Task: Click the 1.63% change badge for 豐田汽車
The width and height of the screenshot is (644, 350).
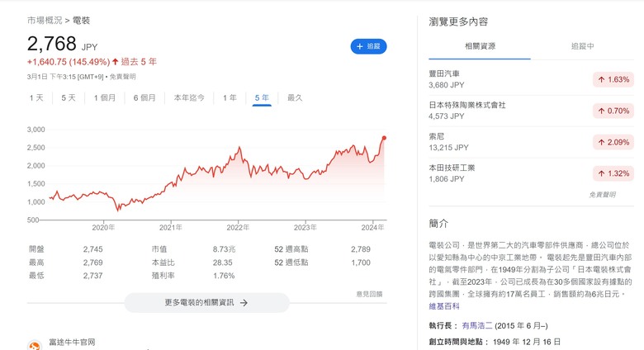Action: (x=613, y=80)
